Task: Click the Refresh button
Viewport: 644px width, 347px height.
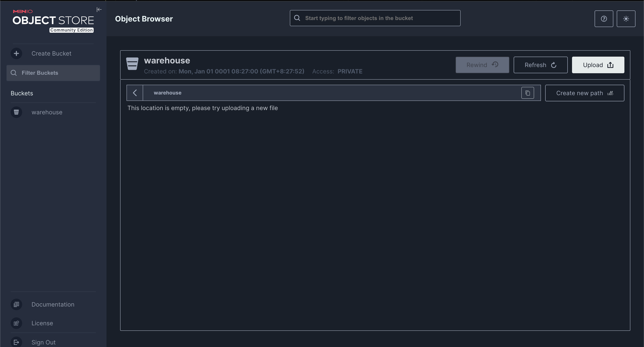Action: tap(540, 65)
